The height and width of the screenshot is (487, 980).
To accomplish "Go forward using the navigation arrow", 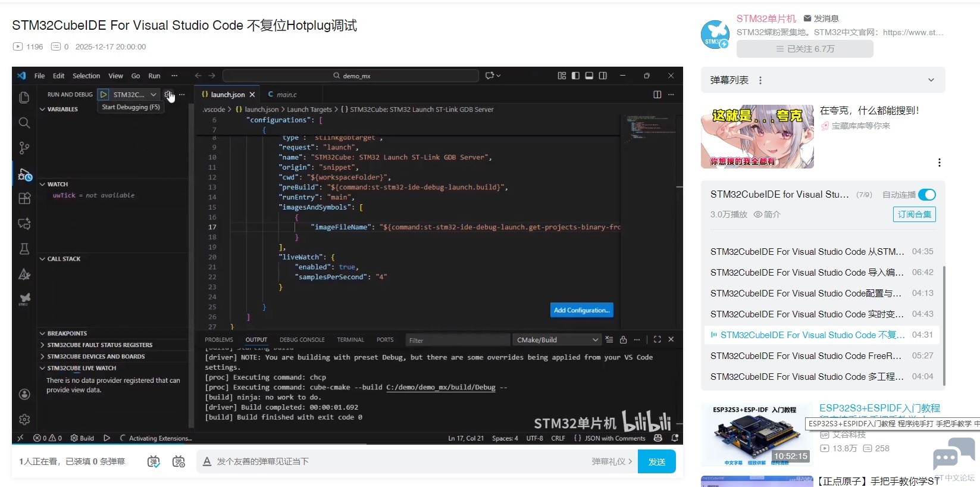I will 212,76.
